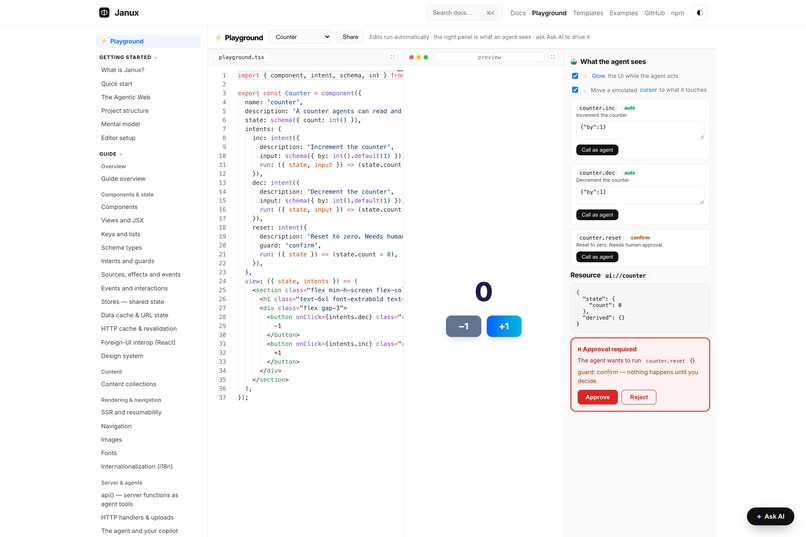The height and width of the screenshot is (537, 806).
Task: Open Navigation sidebar page
Action: click(x=116, y=426)
